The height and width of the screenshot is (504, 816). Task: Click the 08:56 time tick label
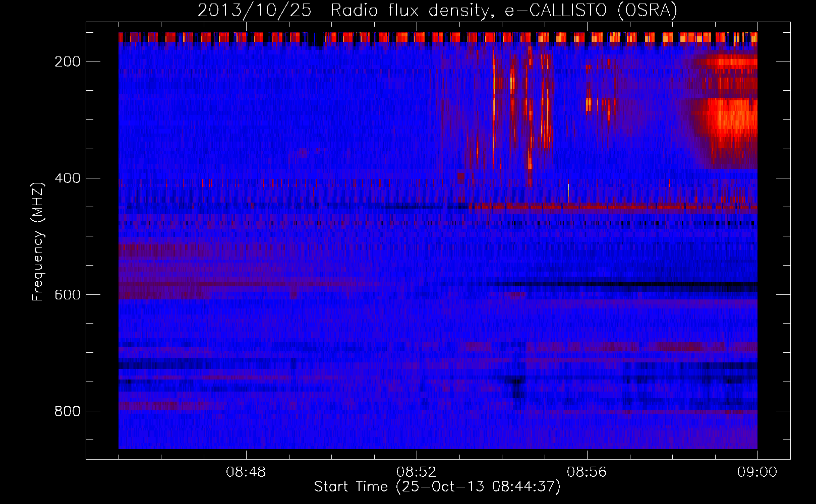(587, 472)
